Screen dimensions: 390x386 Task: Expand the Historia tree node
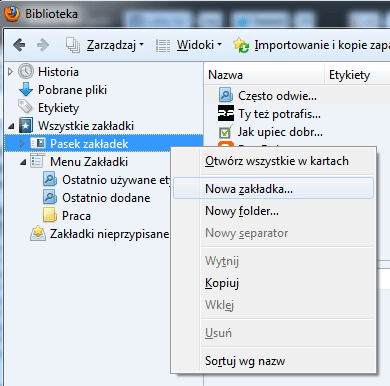point(10,71)
